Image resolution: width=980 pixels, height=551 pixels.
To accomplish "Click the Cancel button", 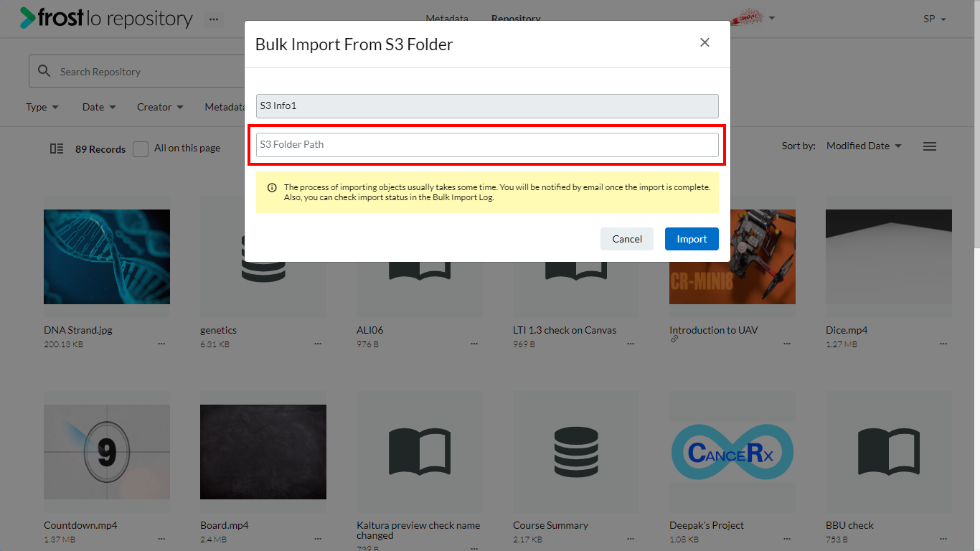I will pos(627,239).
